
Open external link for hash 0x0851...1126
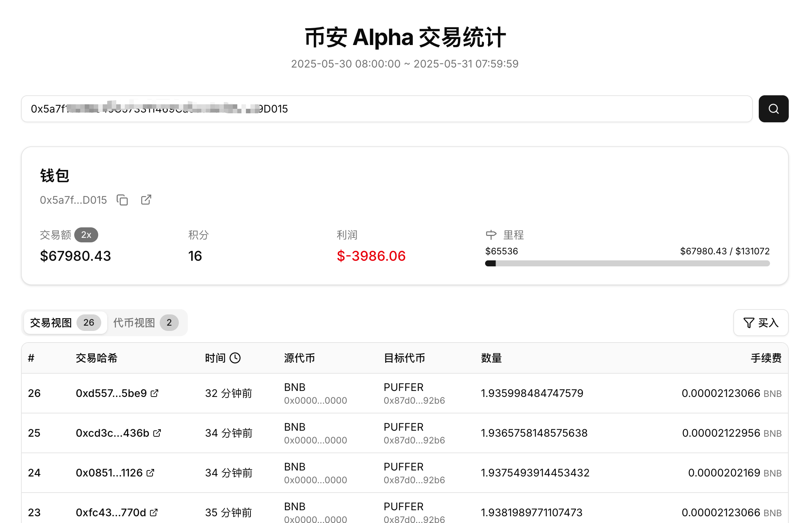(x=150, y=473)
